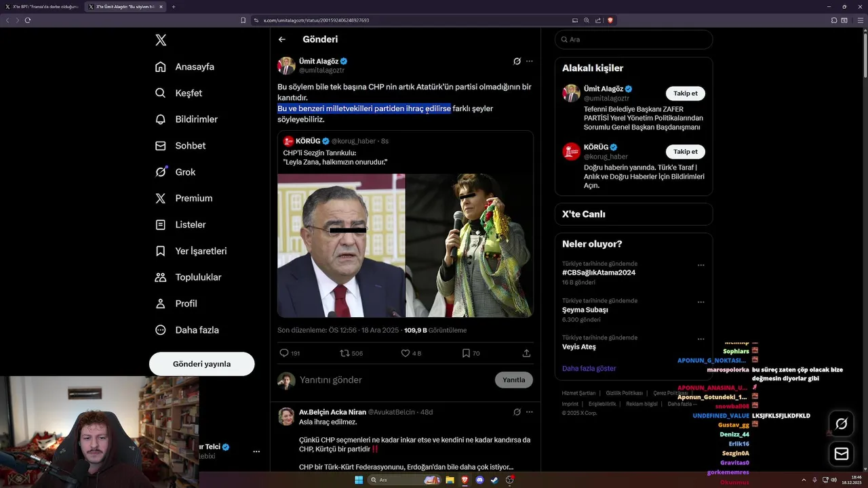This screenshot has height=488, width=868.
Task: Open KÖRÜG quoted post author name
Action: pyautogui.click(x=308, y=141)
